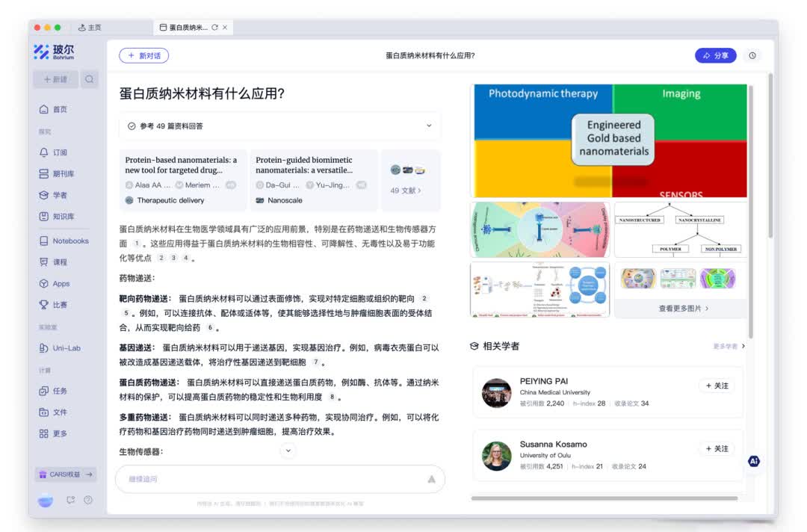This screenshot has height=532, width=807.
Task: Click PEIYING PAI profile photo
Action: pos(496,392)
